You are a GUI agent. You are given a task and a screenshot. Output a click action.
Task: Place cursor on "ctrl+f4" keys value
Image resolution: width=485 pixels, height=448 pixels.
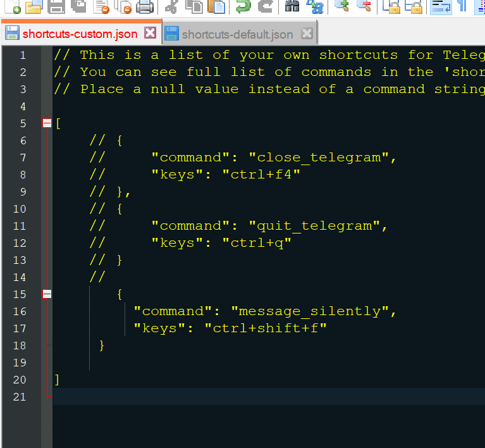click(261, 175)
